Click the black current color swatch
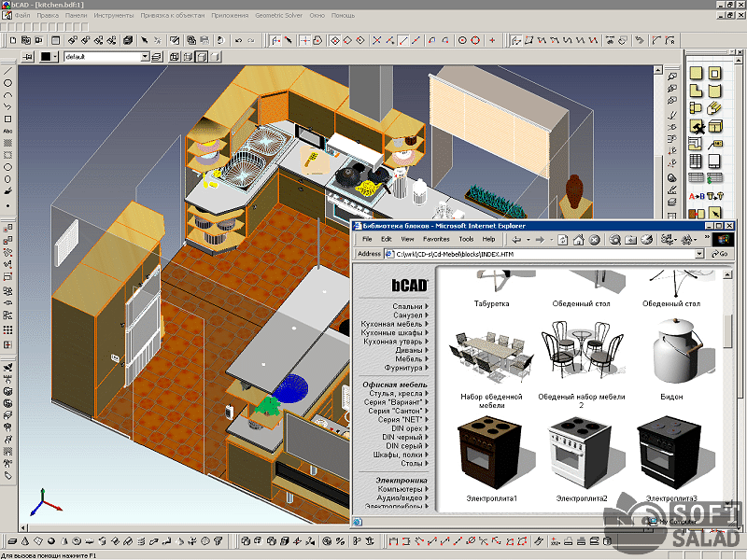 [46, 57]
